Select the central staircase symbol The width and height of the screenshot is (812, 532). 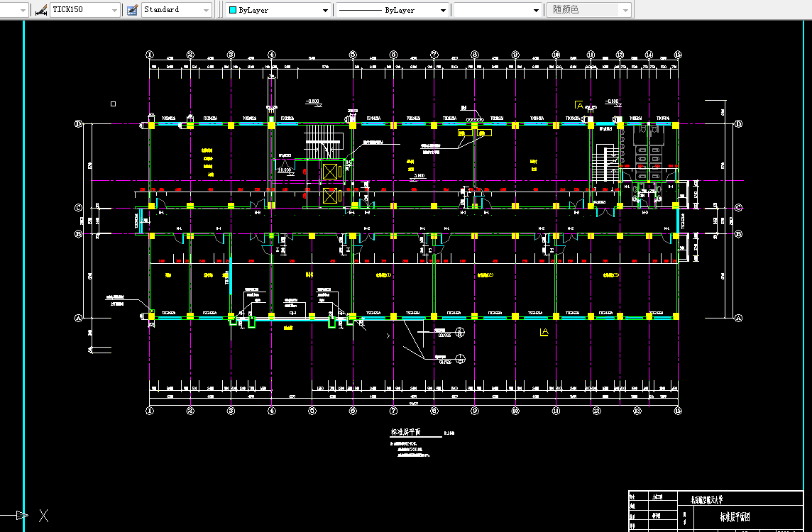[324, 141]
